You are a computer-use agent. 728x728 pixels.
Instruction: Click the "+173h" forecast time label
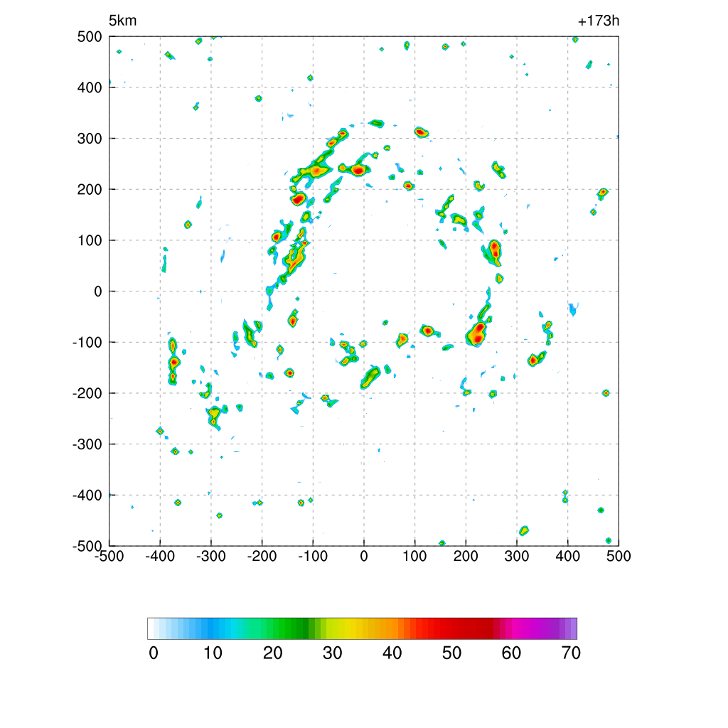click(x=599, y=21)
